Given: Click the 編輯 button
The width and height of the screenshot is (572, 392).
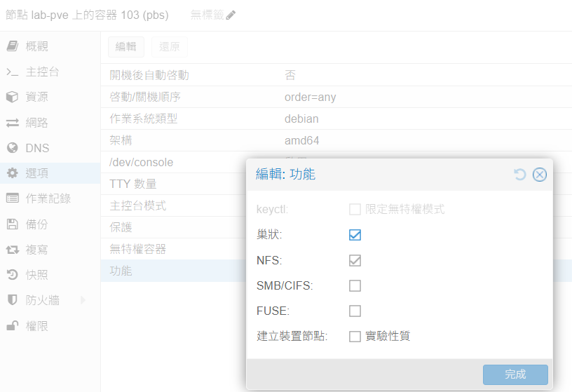Looking at the screenshot, I should (126, 47).
